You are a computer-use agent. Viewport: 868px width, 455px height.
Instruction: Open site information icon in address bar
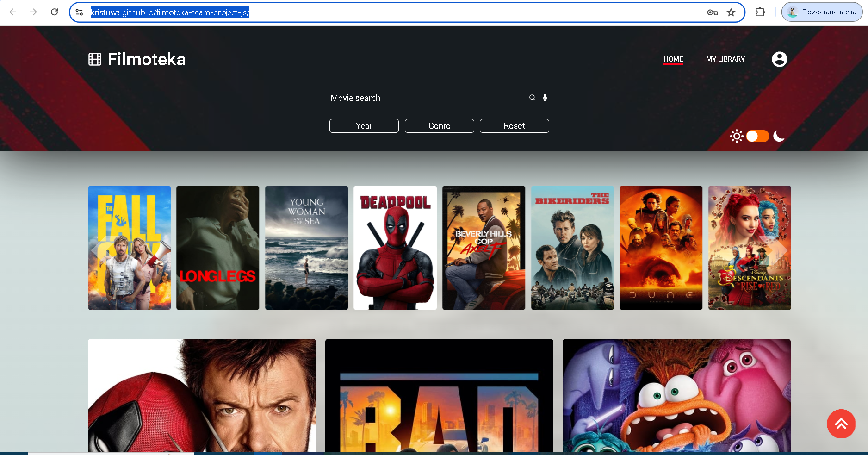79,12
